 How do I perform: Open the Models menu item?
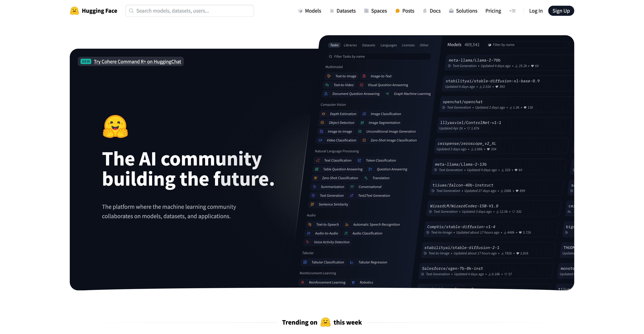click(313, 11)
